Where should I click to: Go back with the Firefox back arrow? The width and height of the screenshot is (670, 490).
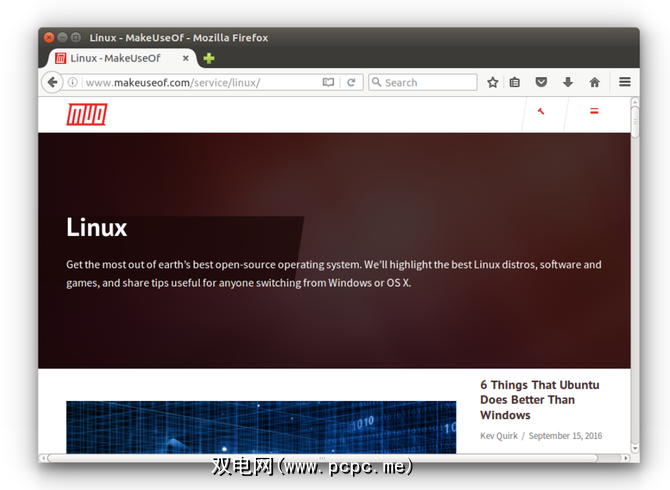53,82
